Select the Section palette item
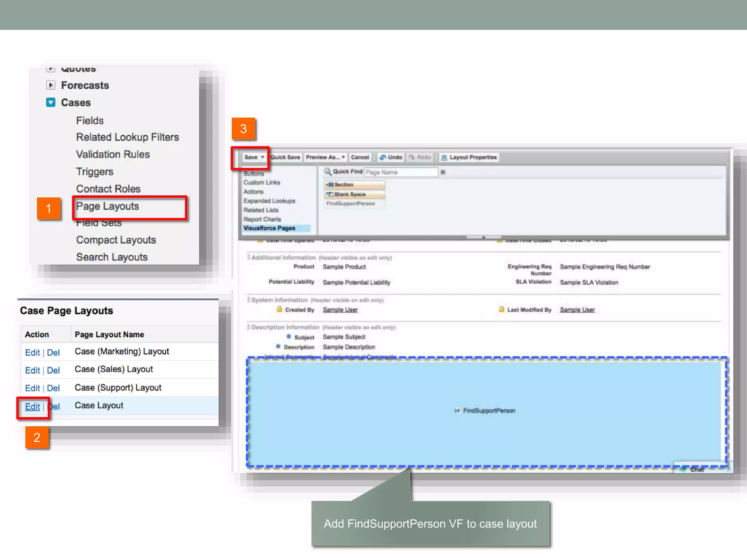Image resolution: width=747 pixels, height=560 pixels. (x=355, y=185)
